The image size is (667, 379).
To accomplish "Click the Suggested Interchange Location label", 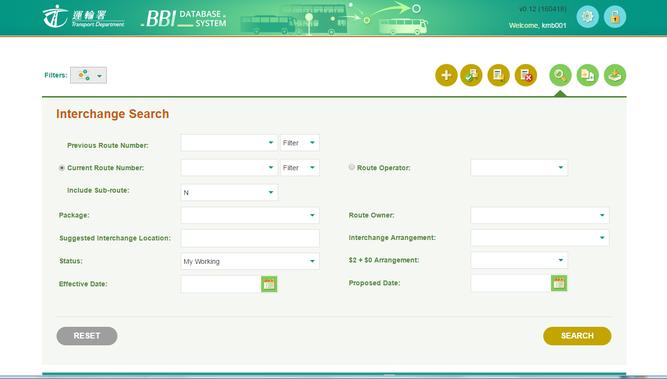I will (115, 238).
